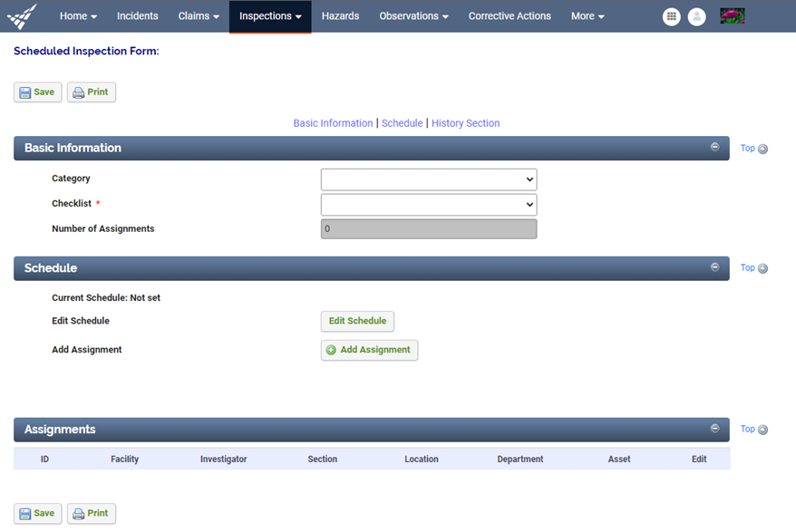Click the user profile icon in navigation bar
Screen dimensions: 796x532
tap(696, 16)
